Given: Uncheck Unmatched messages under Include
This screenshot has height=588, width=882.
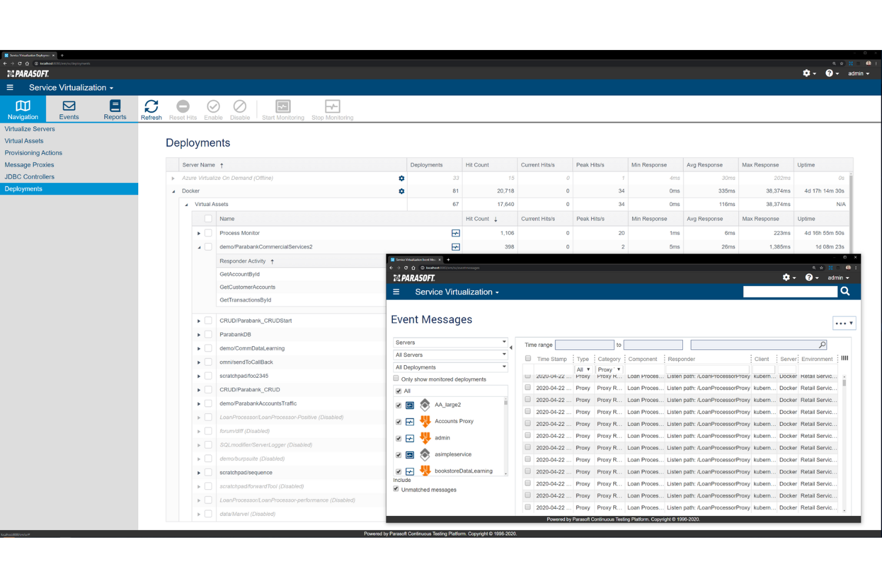Looking at the screenshot, I should [396, 489].
